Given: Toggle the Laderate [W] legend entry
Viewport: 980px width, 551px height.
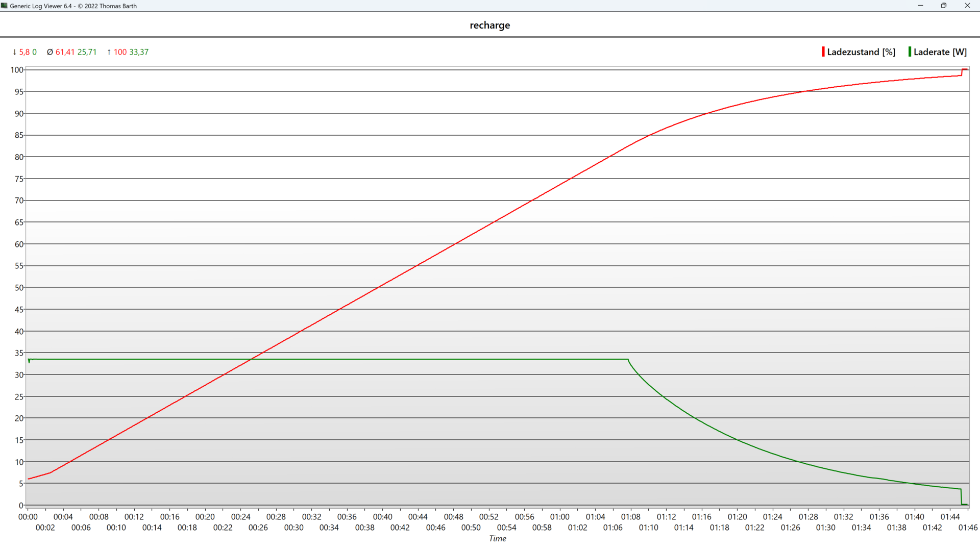Looking at the screenshot, I should (940, 52).
